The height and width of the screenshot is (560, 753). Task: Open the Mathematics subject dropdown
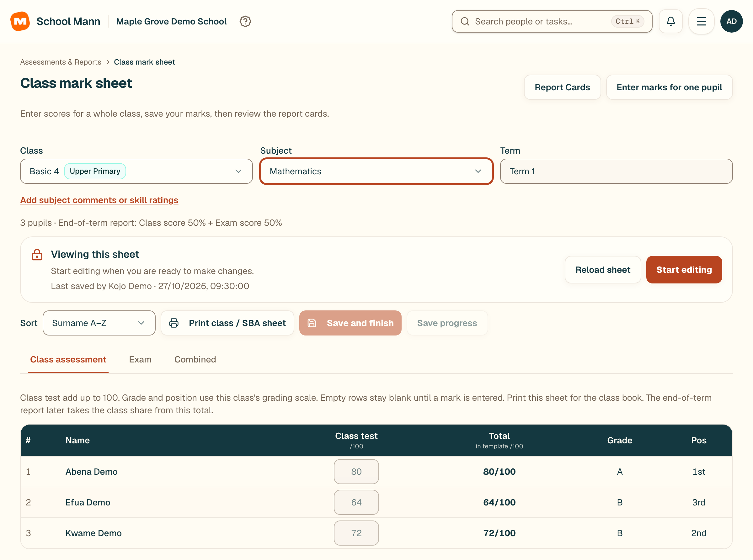(x=376, y=171)
